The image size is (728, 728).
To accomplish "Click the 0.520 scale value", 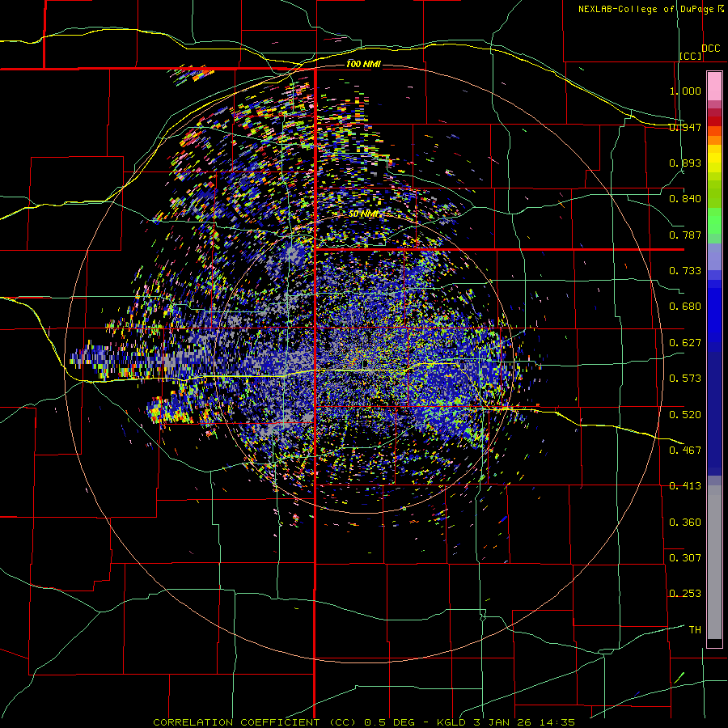I will 685,415.
